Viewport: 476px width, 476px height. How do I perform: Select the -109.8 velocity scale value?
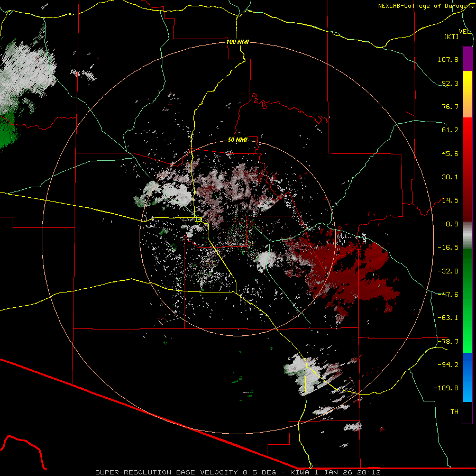click(x=446, y=388)
